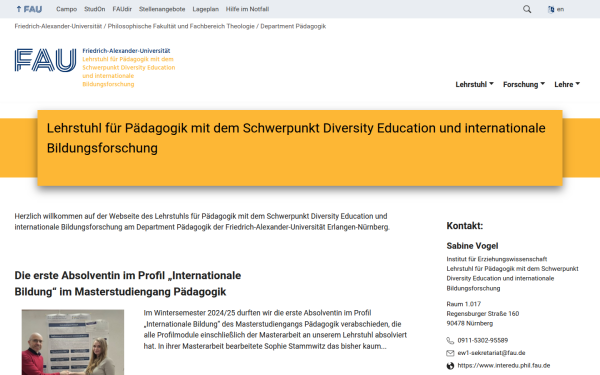This screenshot has width=600, height=375.
Task: Go to Department Pädagogik breadcrumb
Action: [x=293, y=26]
